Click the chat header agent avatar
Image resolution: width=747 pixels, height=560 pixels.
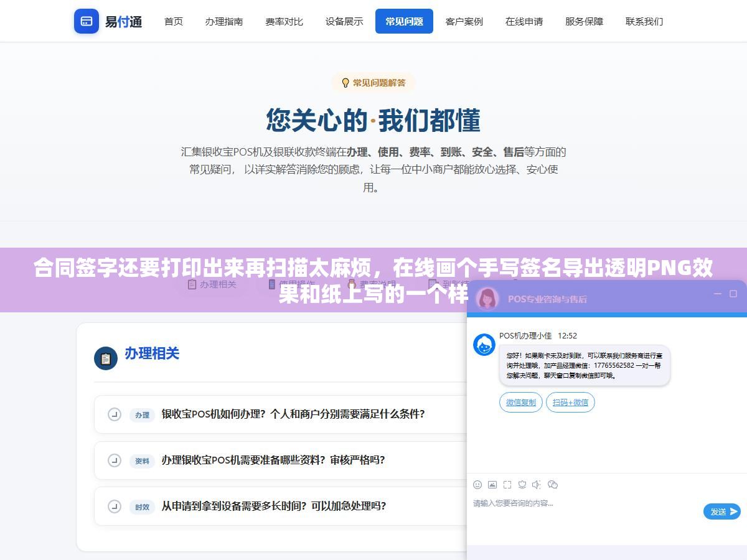[487, 298]
